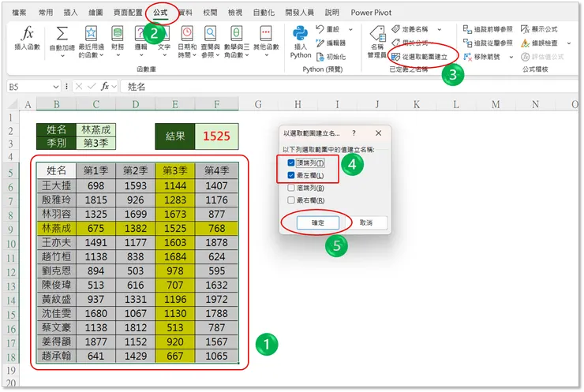Expand the Financial (財務) dropdown arrow
Screen dimensions: 584x392
(118, 55)
